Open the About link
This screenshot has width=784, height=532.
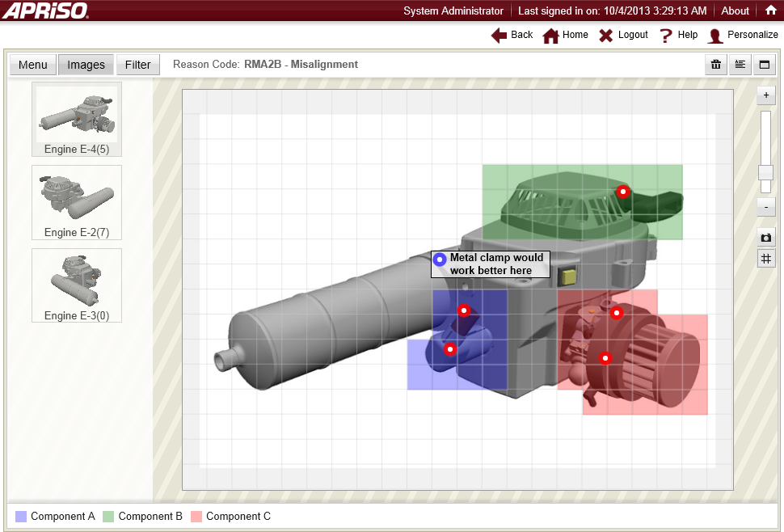735,11
